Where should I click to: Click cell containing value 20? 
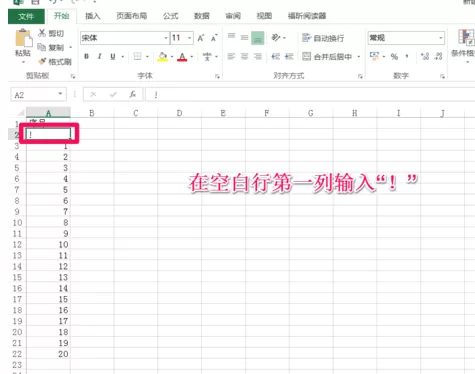[x=48, y=354]
